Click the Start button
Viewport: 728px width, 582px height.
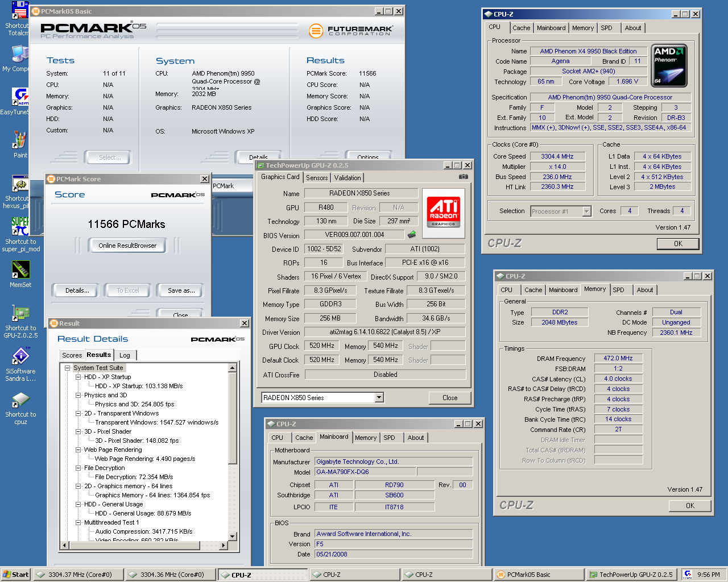point(16,575)
